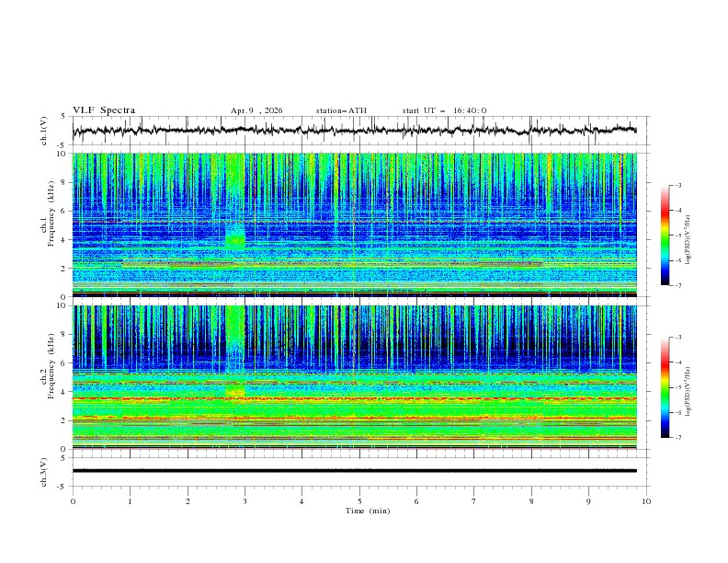728x563 pixels.
Task: Click the ch.1 spectrogram color bar
Action: [x=665, y=236]
